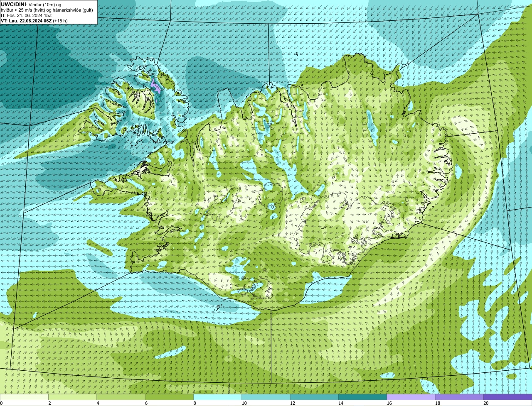
Task: Click the legend scale label "8"
Action: 195,403
